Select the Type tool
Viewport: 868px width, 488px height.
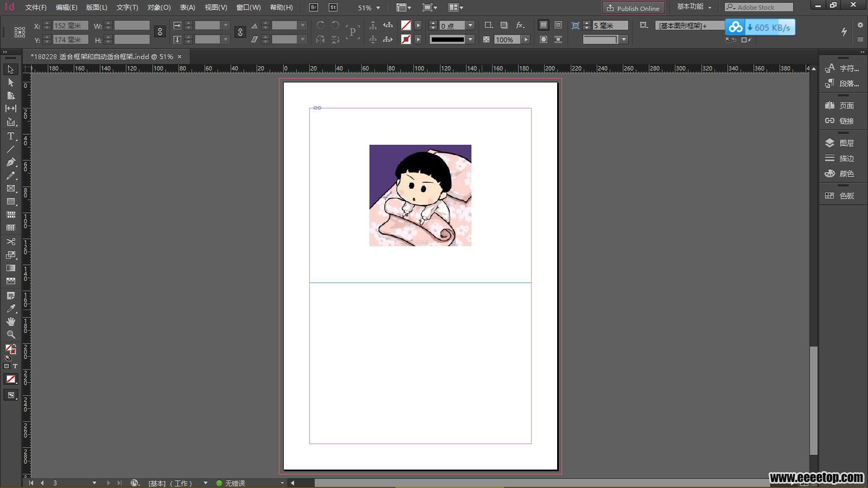[10, 136]
